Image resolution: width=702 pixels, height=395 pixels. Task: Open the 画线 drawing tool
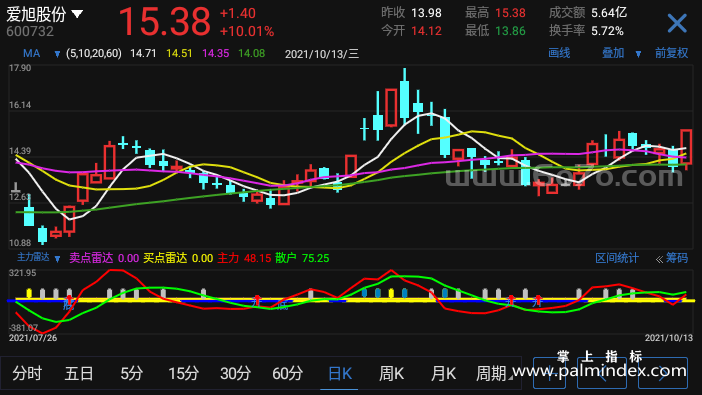[x=559, y=53]
